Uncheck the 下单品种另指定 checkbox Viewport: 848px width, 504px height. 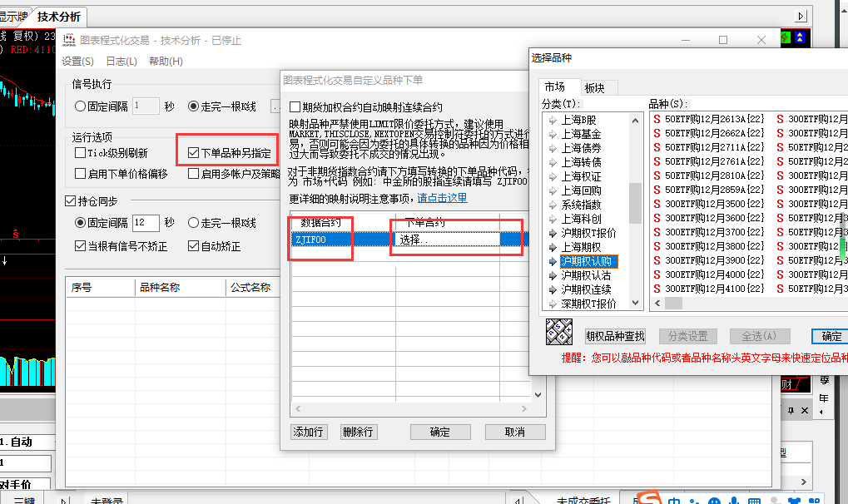(193, 153)
